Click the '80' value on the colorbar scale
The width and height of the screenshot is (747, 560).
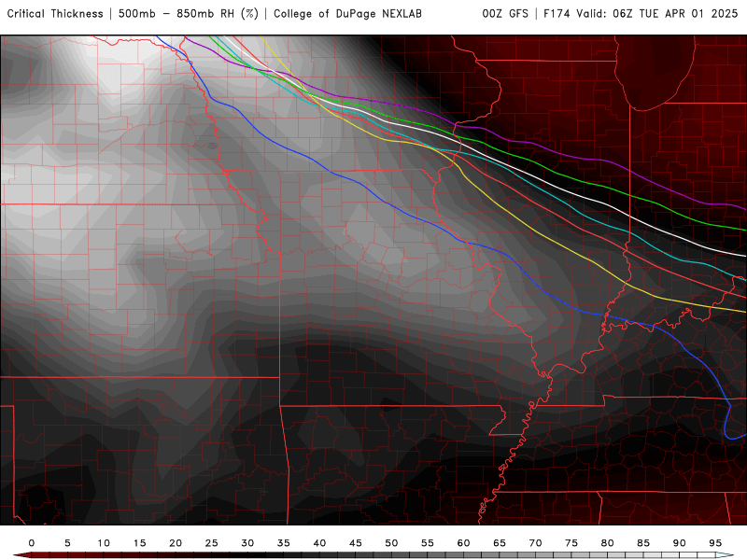(608, 543)
